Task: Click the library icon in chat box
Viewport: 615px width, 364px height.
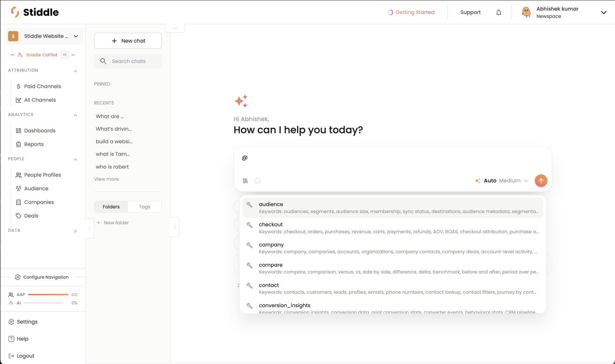Action: 245,181
